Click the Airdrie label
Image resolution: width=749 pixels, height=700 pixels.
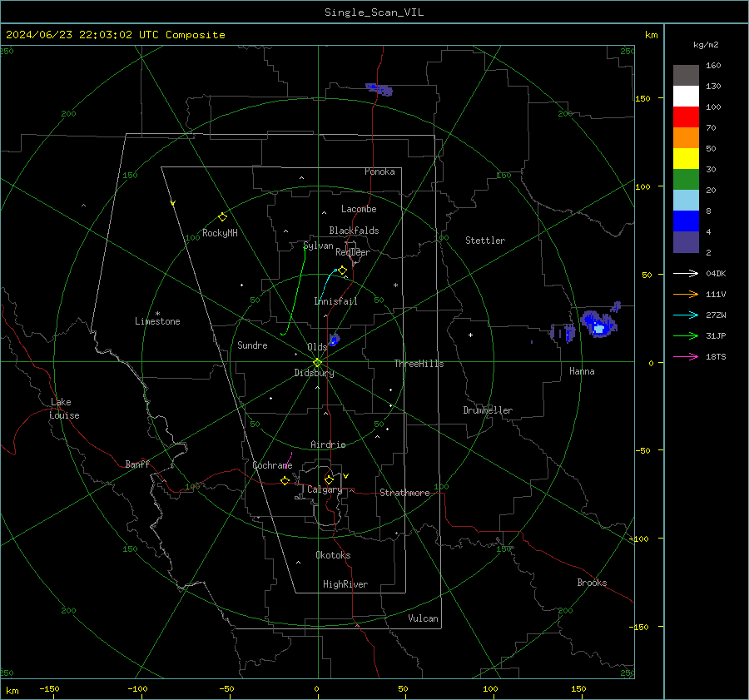(328, 444)
